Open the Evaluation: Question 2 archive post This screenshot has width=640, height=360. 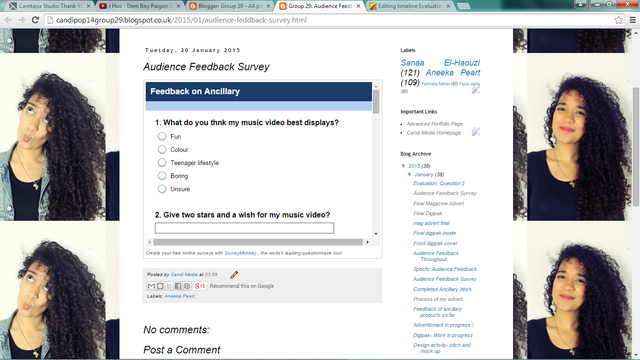[x=439, y=183]
